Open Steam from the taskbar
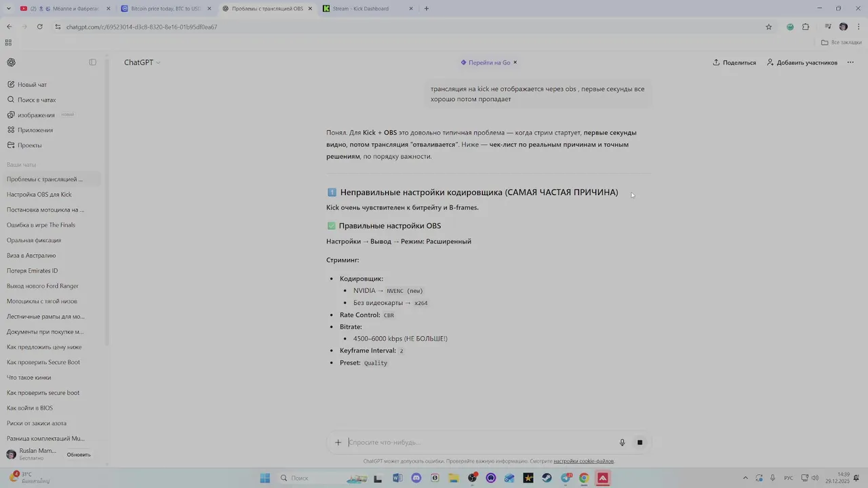 click(x=547, y=478)
